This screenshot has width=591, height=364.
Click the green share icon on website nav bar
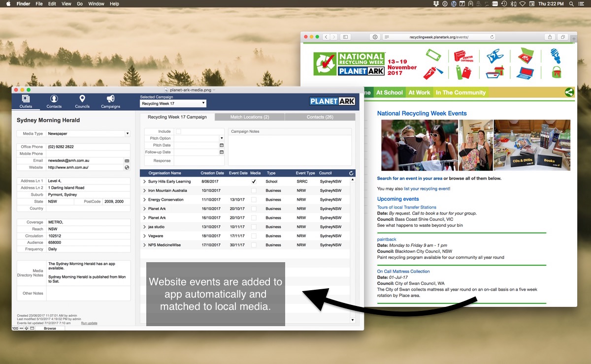pos(569,92)
